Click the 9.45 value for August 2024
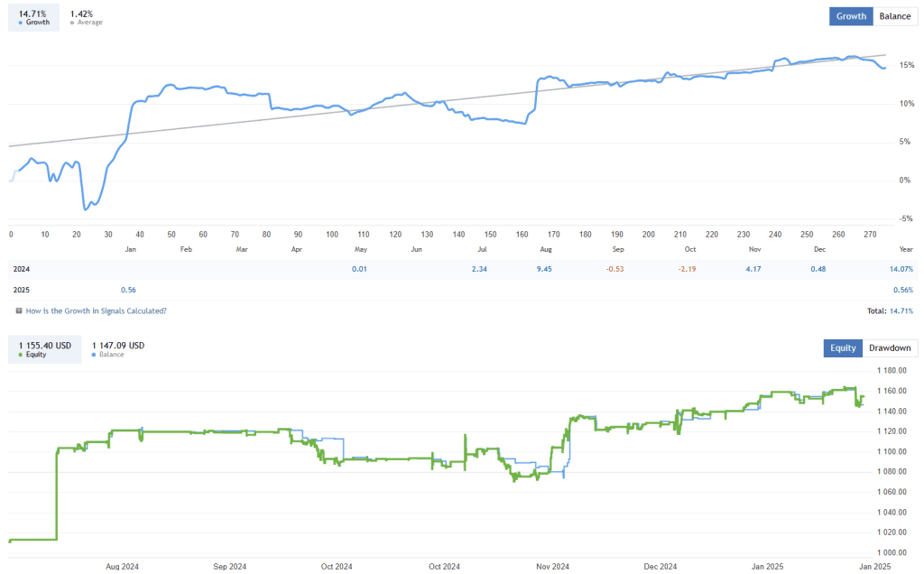 (545, 269)
